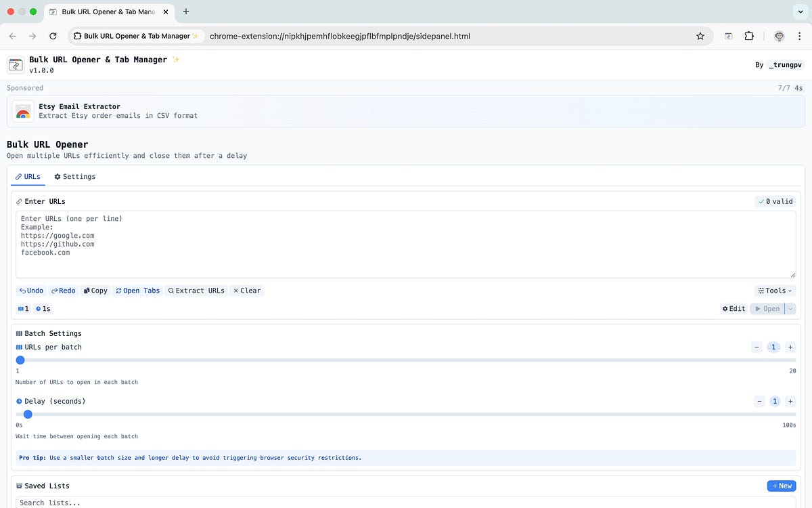Toggle the bookmark star in the address bar
This screenshot has height=508, width=812.
click(700, 36)
